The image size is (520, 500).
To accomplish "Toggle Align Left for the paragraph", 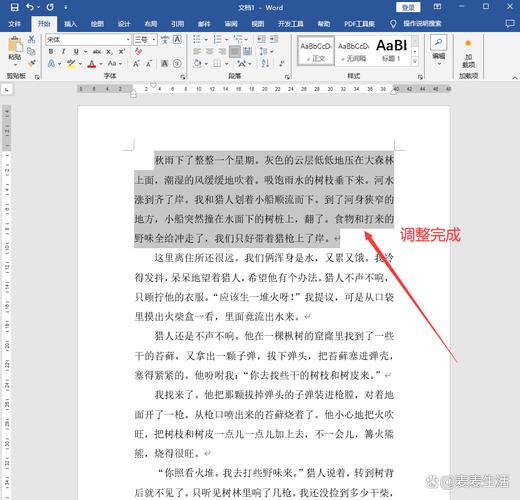I will pos(197,51).
